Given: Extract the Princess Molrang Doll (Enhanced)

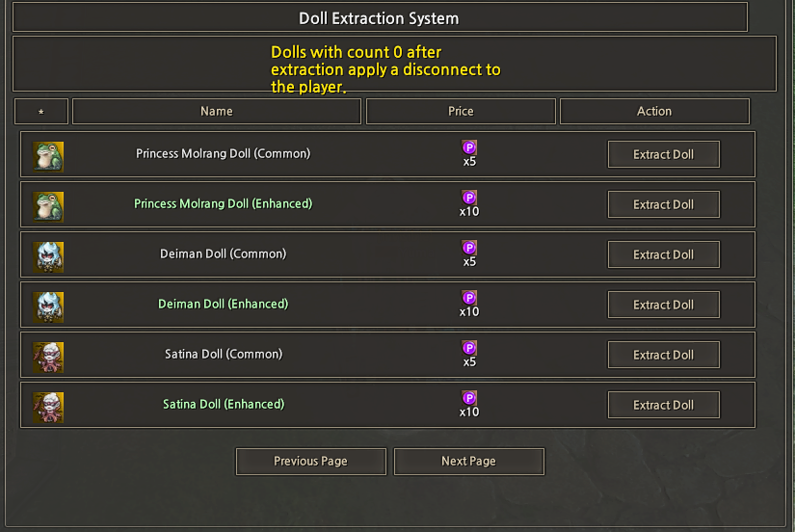Looking at the screenshot, I should coord(663,204).
